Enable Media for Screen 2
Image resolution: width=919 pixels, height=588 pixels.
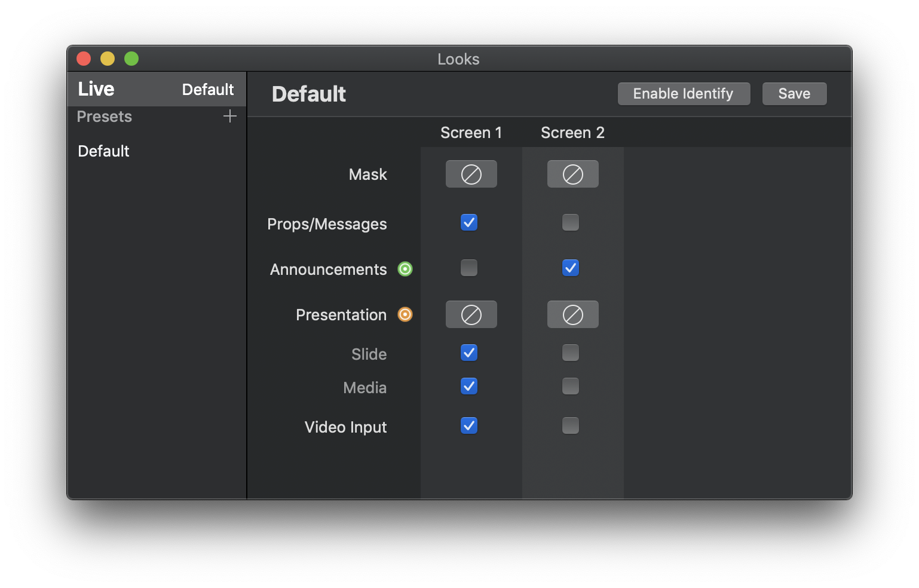tap(571, 386)
